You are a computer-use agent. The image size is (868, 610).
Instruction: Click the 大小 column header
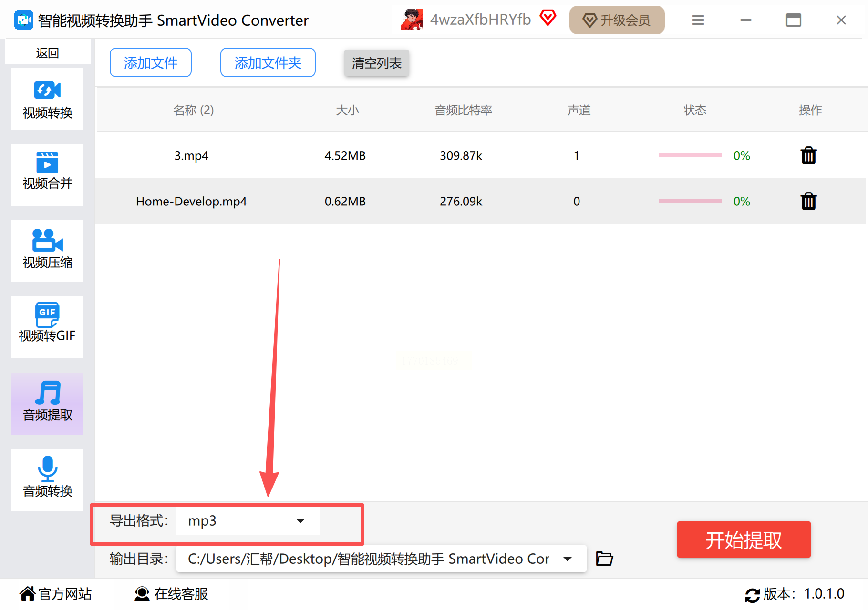pyautogui.click(x=347, y=110)
